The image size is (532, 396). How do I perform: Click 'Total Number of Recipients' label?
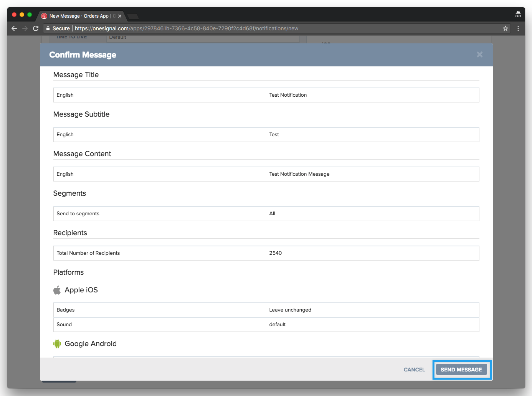coord(88,253)
